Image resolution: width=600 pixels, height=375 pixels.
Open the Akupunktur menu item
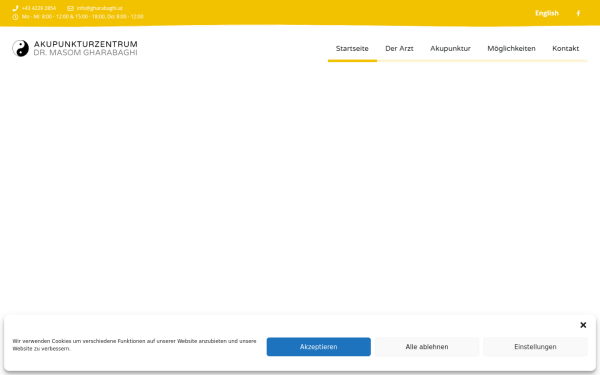pyautogui.click(x=450, y=49)
